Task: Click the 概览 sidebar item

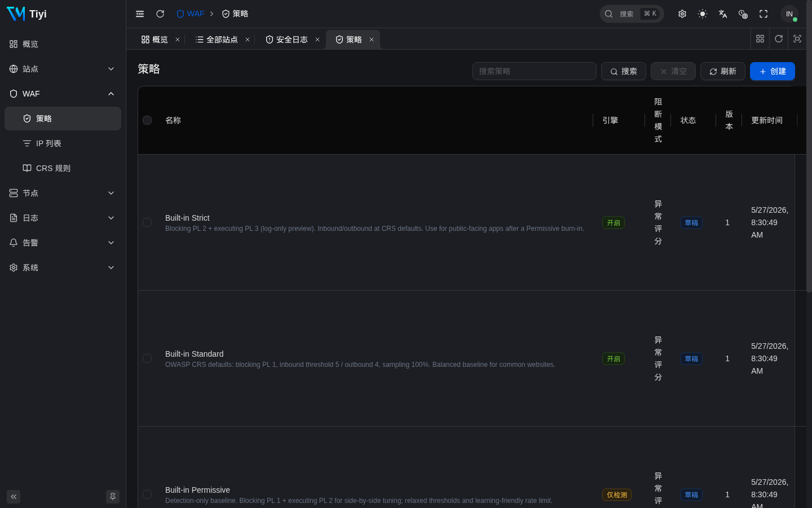Action: [x=63, y=44]
